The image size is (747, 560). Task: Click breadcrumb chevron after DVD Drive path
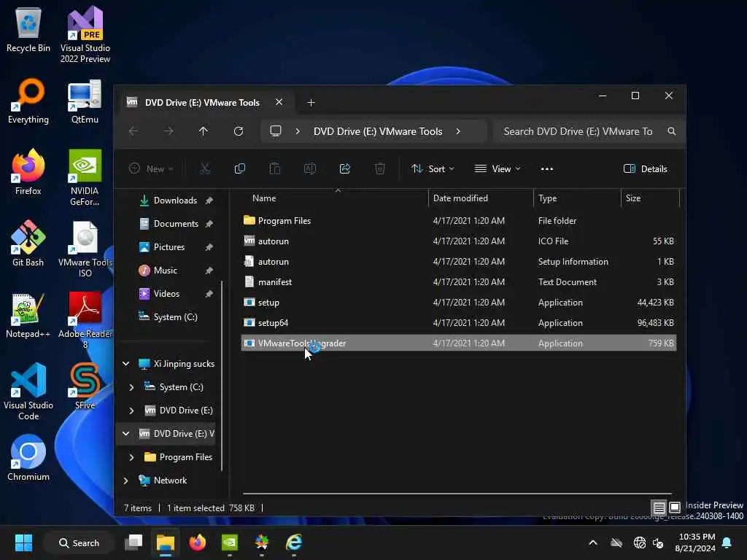pyautogui.click(x=458, y=131)
